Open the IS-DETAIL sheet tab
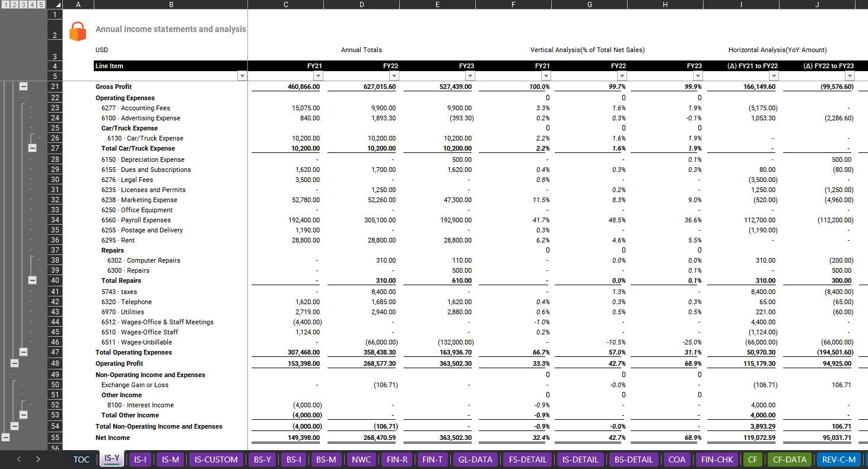 point(580,460)
